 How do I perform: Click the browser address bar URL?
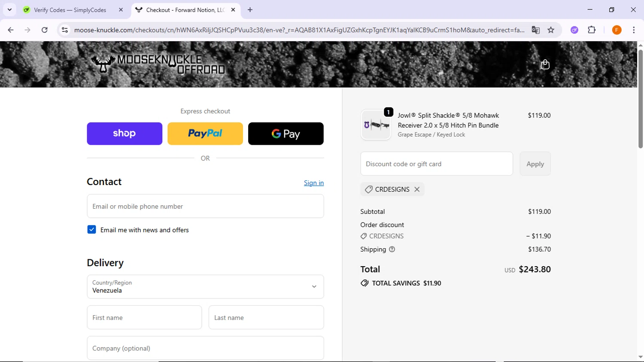(299, 30)
